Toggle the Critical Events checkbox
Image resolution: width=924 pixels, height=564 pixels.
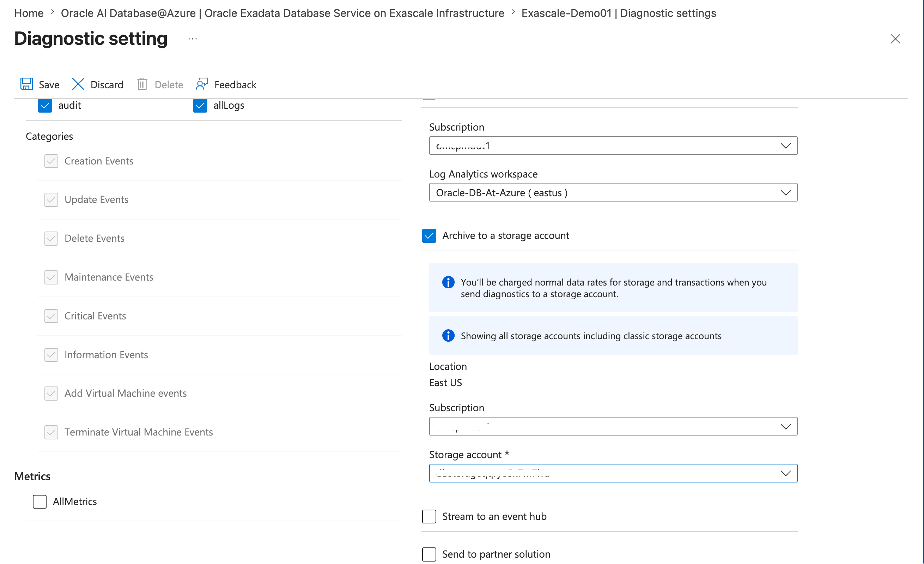pos(51,316)
